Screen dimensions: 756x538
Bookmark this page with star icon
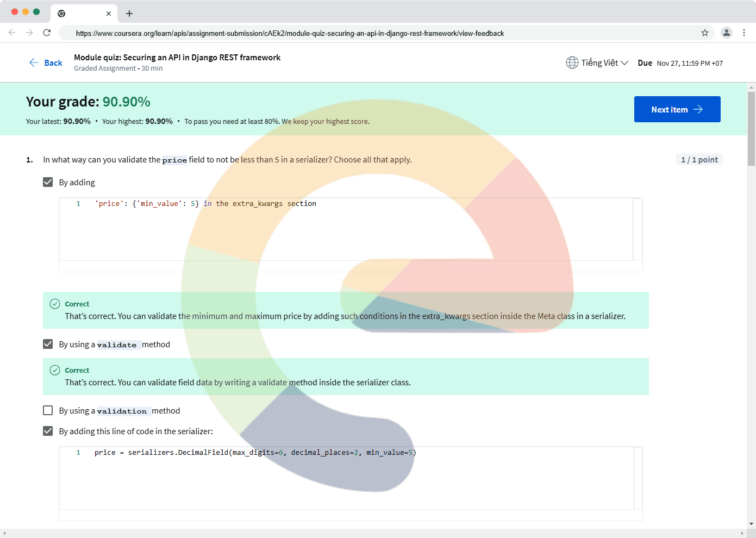[705, 33]
